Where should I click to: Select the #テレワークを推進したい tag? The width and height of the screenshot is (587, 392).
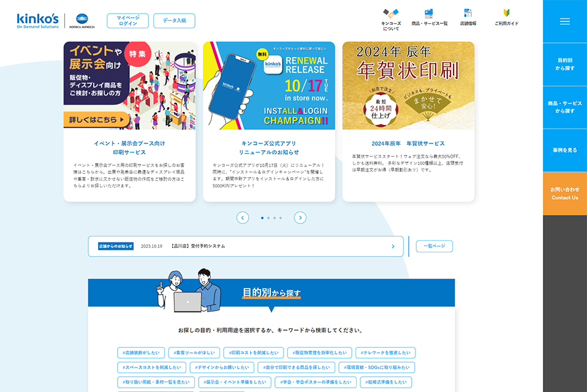tap(385, 353)
